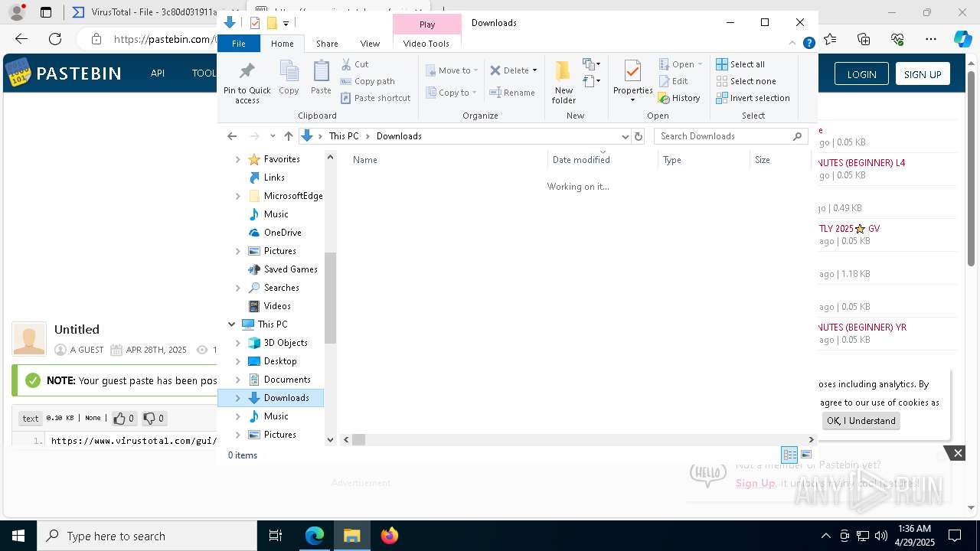Click the Cut scissors command
The width and height of the screenshot is (980, 551).
(x=354, y=64)
